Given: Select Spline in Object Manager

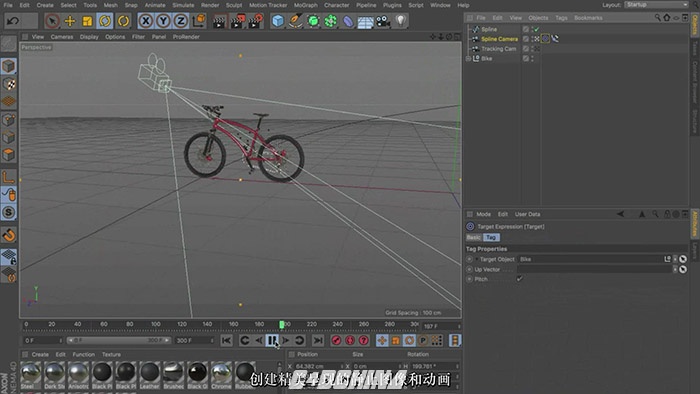Looking at the screenshot, I should point(489,29).
